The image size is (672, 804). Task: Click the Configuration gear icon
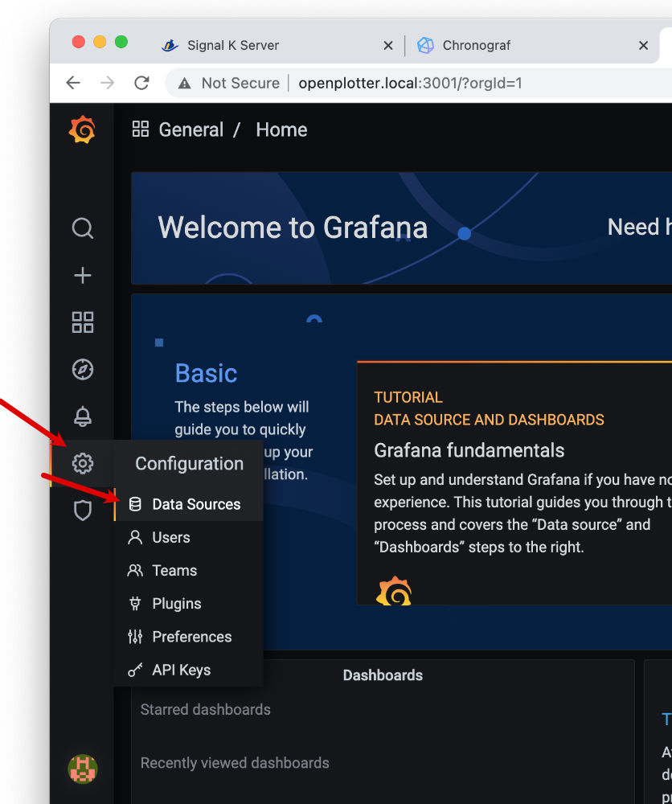tap(83, 463)
